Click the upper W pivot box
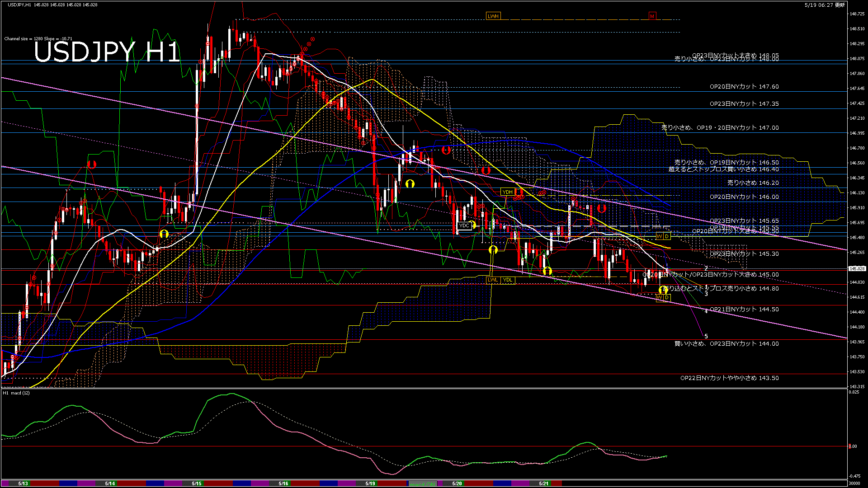This screenshot has width=868, height=488. coord(659,236)
